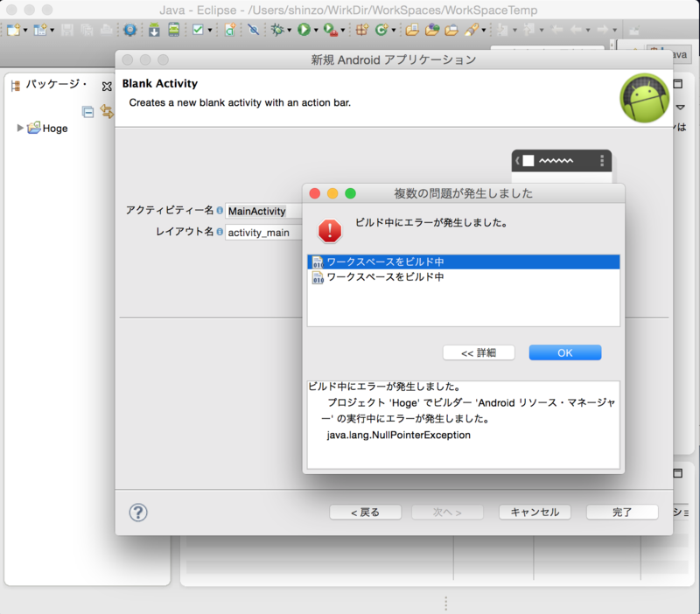
Task: Click the Open Task folder icon
Action: [431, 30]
